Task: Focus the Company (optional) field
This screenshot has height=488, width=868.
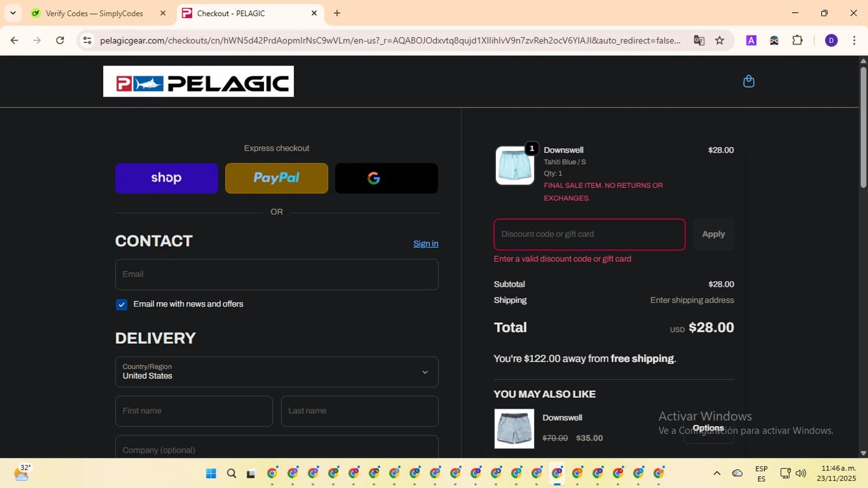Action: click(x=277, y=447)
